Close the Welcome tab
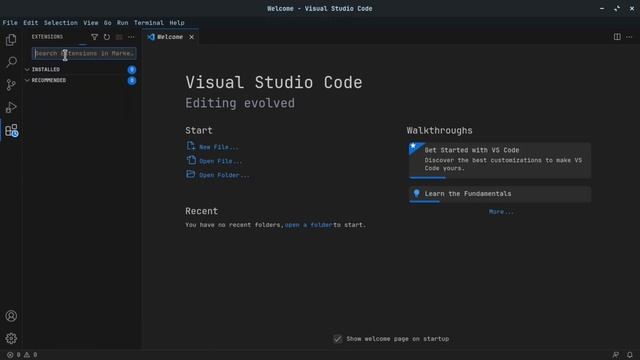The height and width of the screenshot is (360, 640). (x=191, y=37)
